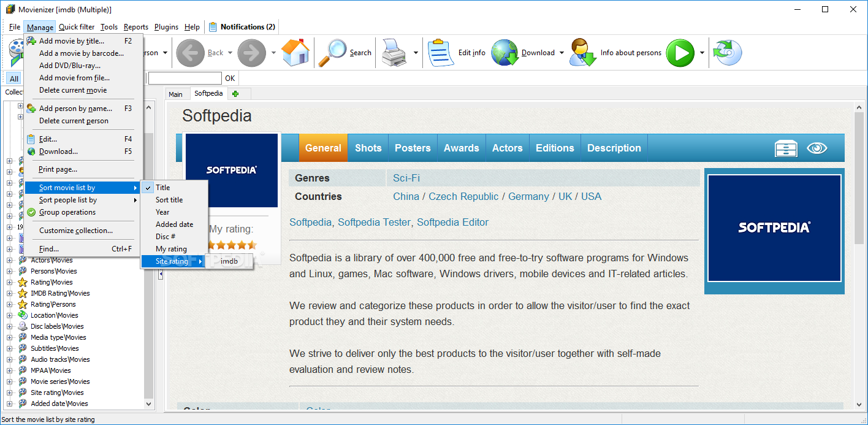Choose Sort people list by entry
The height and width of the screenshot is (425, 868).
83,200
